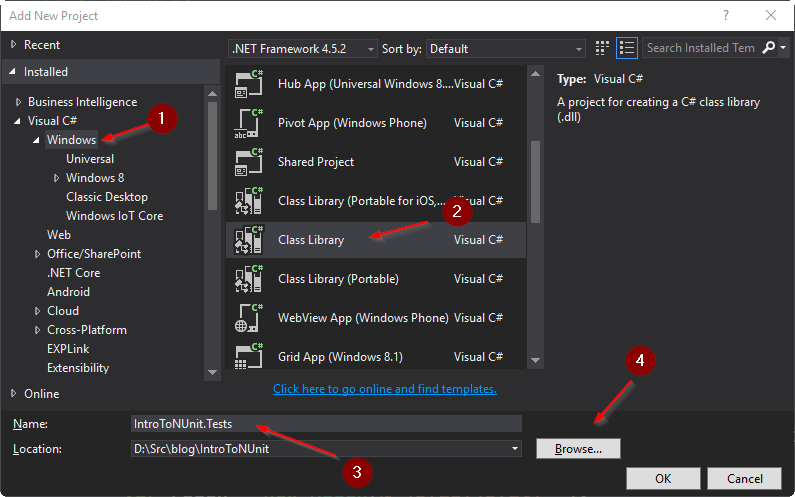The image size is (795, 497).
Task: Select Pivot App (Windows Phone) template name
Action: pyautogui.click(x=352, y=123)
